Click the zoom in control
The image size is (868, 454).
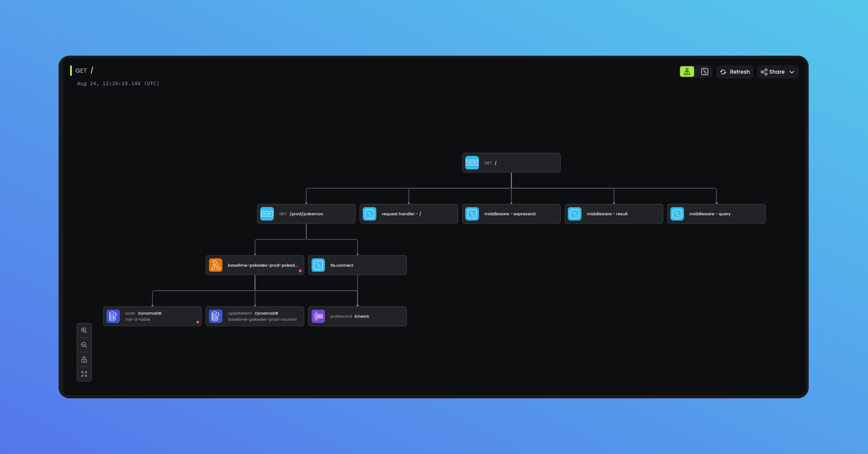coord(84,330)
